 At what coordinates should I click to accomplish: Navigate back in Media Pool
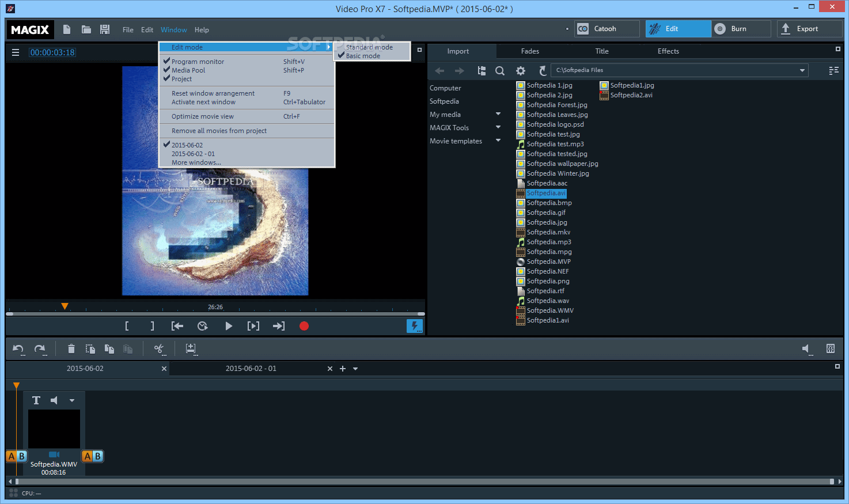tap(439, 71)
